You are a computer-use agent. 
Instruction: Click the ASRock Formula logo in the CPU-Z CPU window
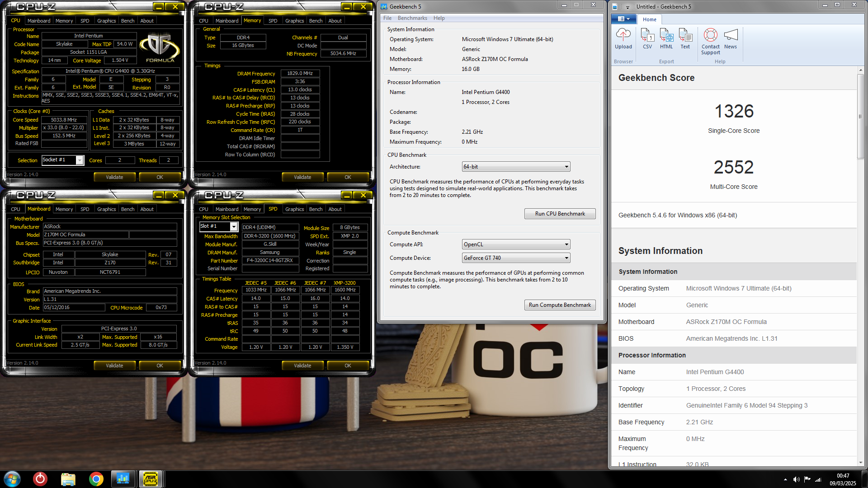pos(160,47)
